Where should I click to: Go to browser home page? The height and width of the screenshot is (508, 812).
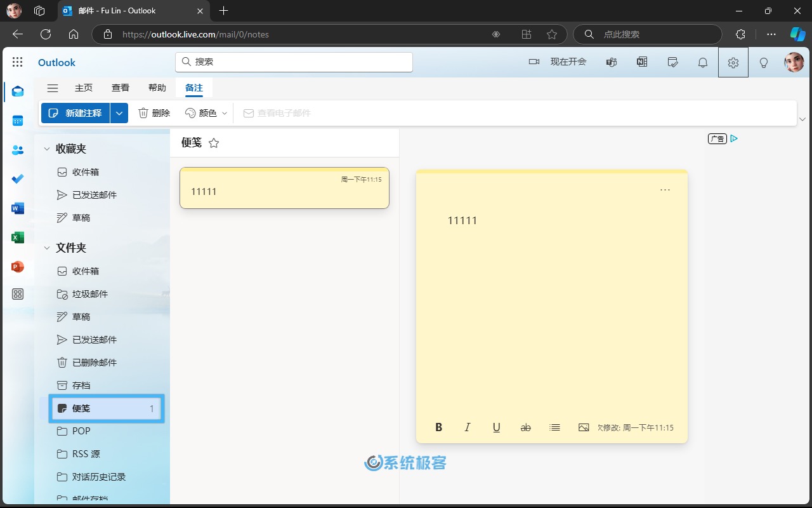point(74,34)
